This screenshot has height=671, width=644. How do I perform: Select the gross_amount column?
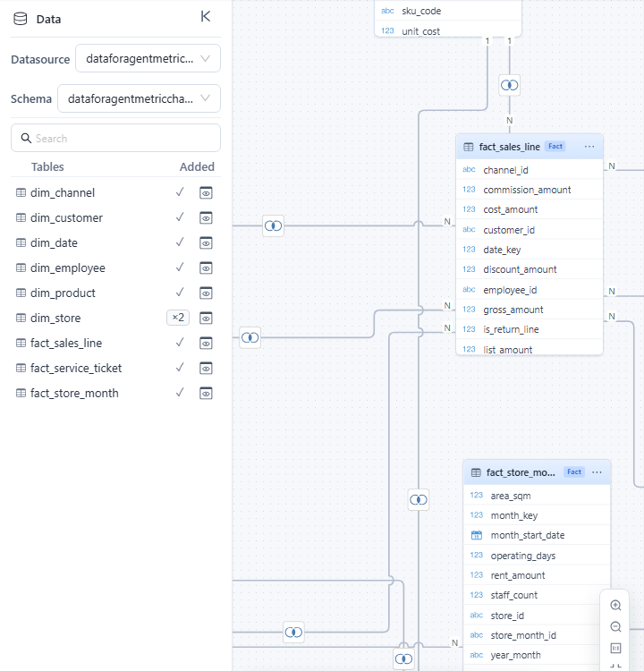tap(530, 310)
